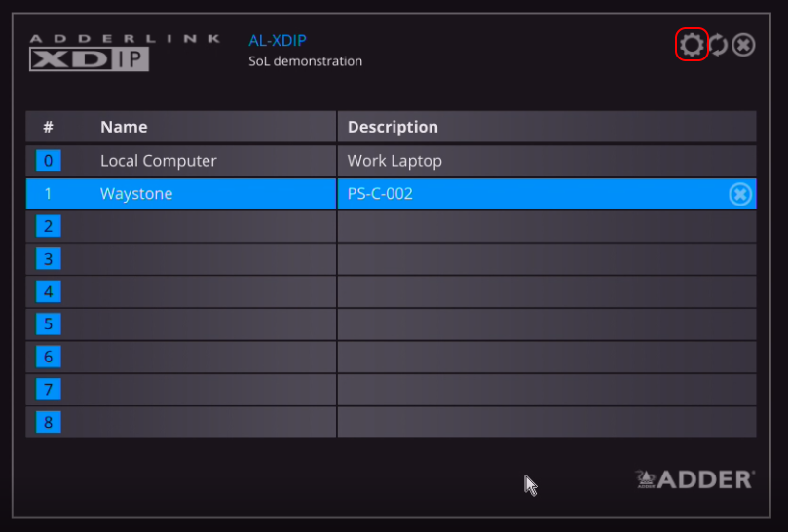
Task: Select the Waystone channel row
Action: [136, 194]
